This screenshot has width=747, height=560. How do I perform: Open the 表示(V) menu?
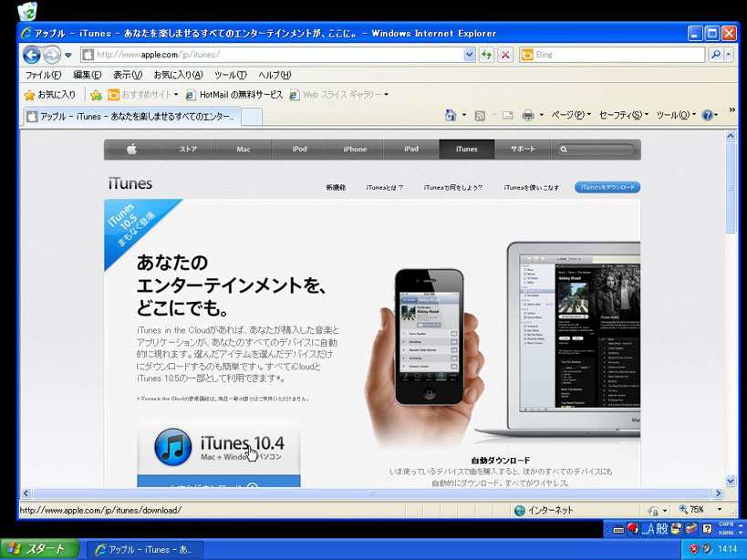point(127,75)
